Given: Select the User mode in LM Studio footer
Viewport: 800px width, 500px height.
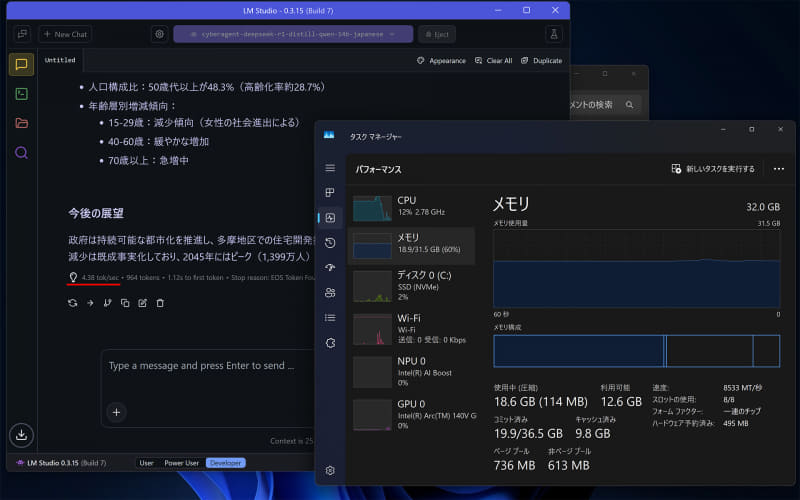Looking at the screenshot, I should click(x=146, y=463).
